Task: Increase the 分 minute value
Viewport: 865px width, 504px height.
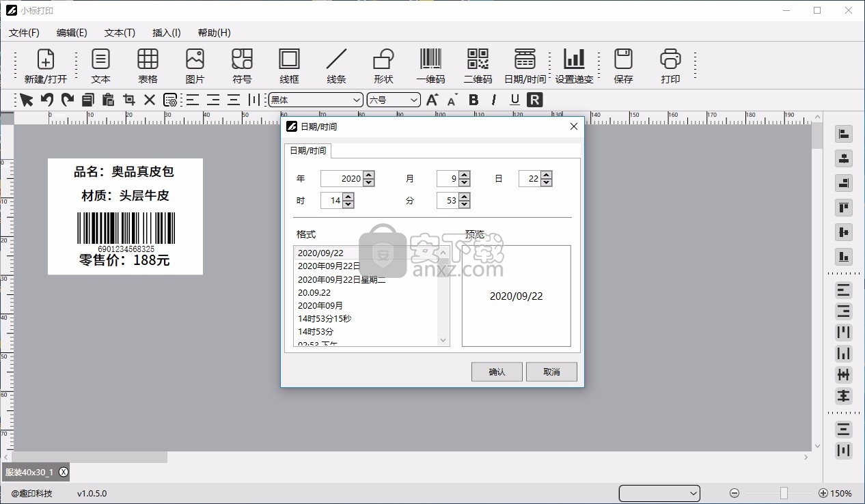Action: click(x=465, y=197)
